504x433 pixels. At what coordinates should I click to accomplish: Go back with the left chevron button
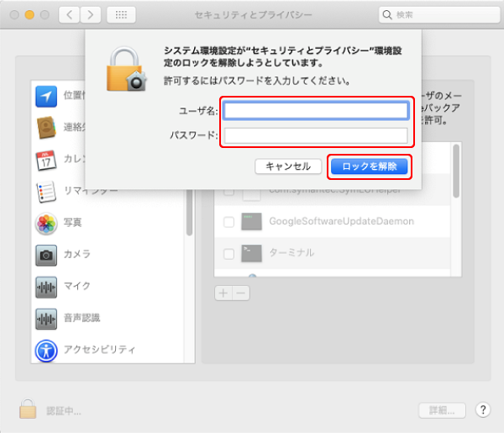[69, 15]
